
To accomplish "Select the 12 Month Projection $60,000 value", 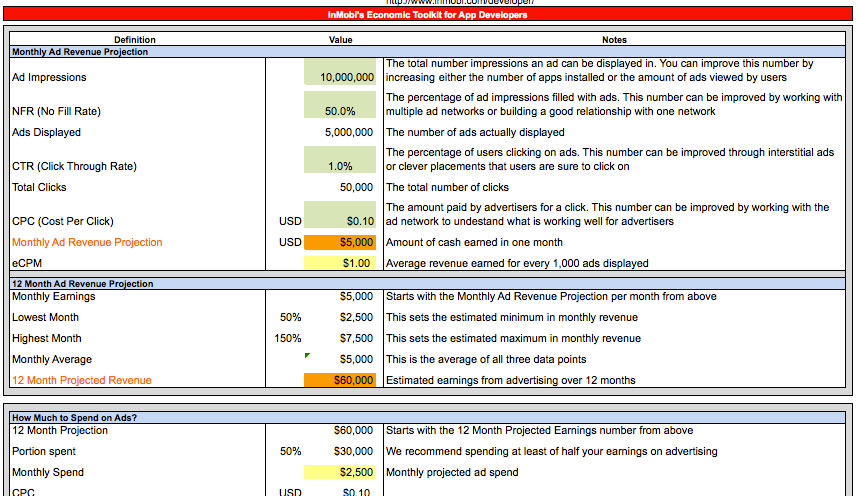I will tap(353, 431).
